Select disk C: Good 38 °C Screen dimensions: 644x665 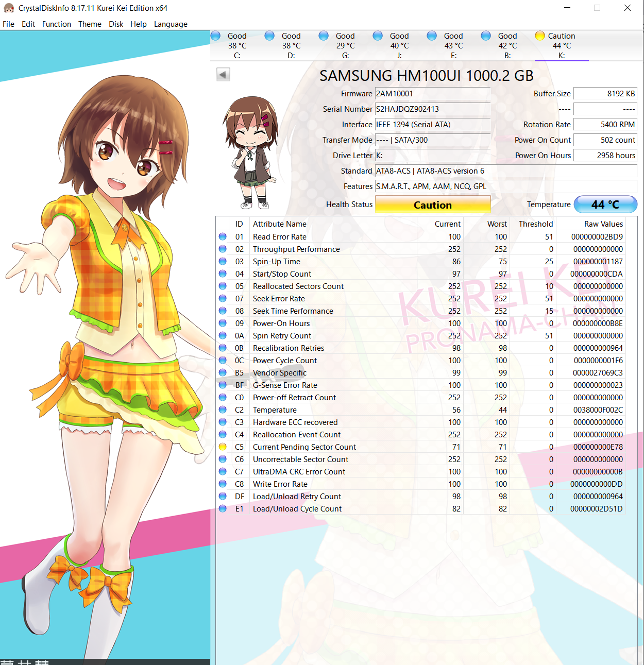(x=237, y=45)
